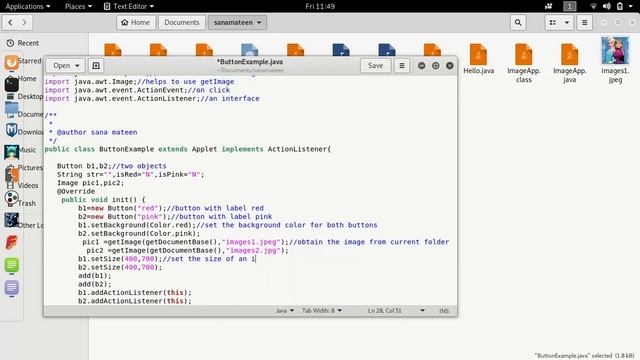640x360 pixels.
Task: Open the text editor hamburger menu
Action: click(x=402, y=65)
